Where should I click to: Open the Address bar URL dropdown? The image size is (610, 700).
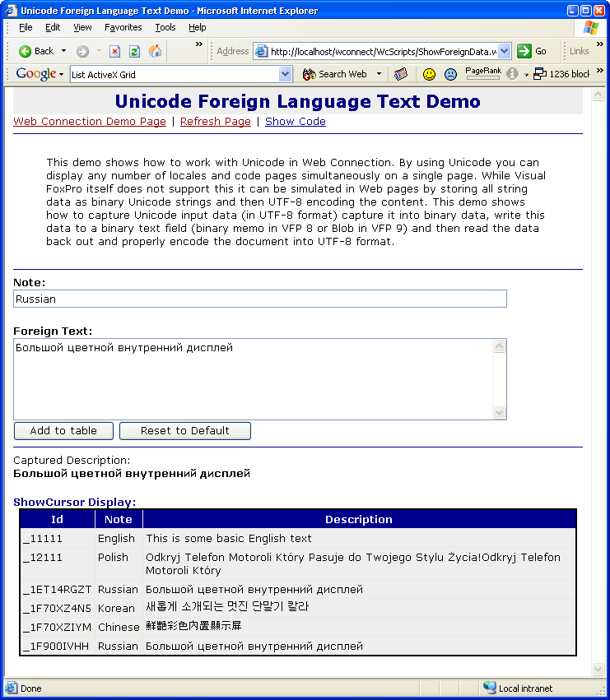505,51
